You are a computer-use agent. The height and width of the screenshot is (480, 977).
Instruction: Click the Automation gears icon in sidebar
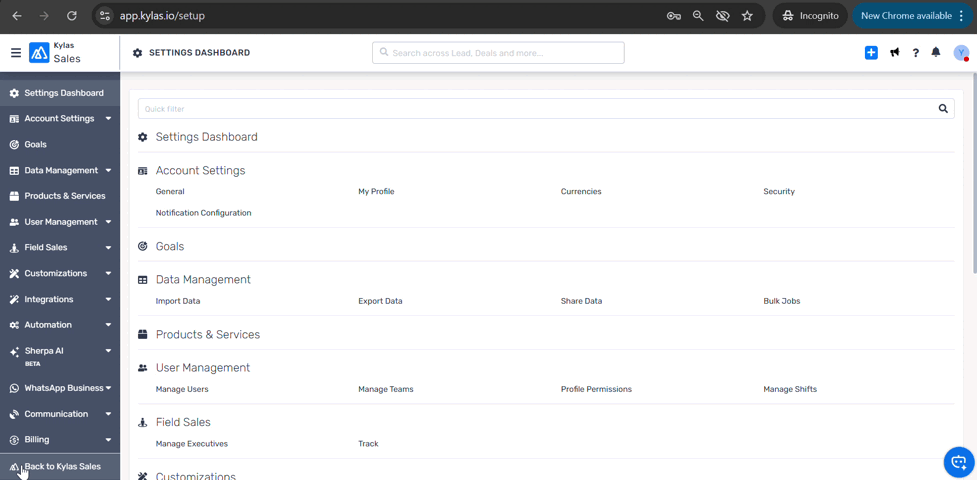tap(14, 325)
